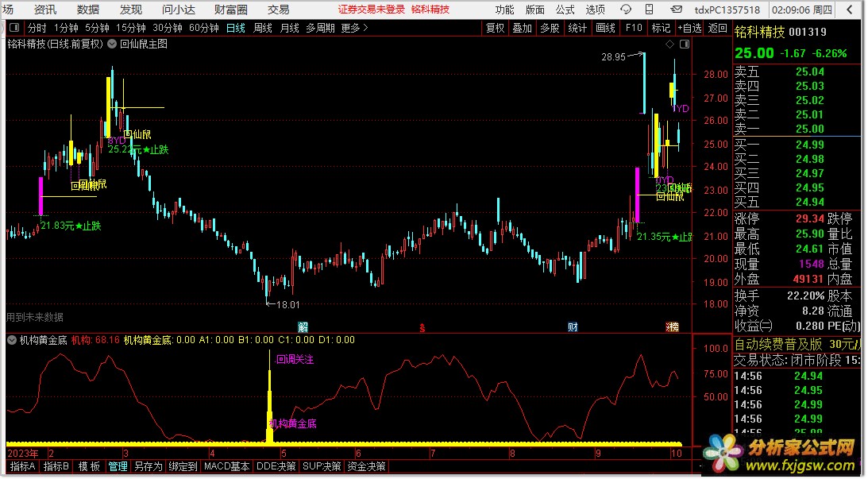Click the 标记 button

661,28
